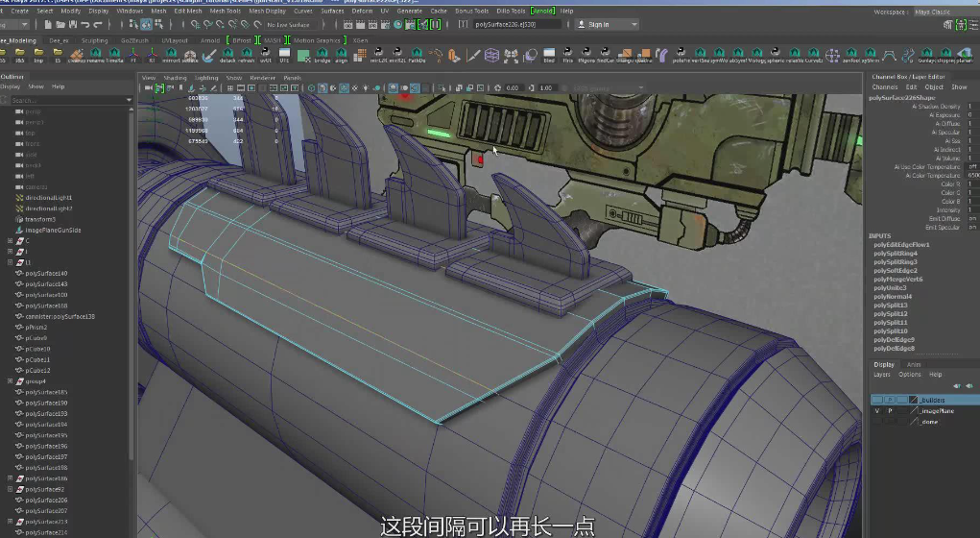Viewport: 980px width, 538px height.
Task: Switch to the Sculpting shelf tab
Action: point(94,40)
